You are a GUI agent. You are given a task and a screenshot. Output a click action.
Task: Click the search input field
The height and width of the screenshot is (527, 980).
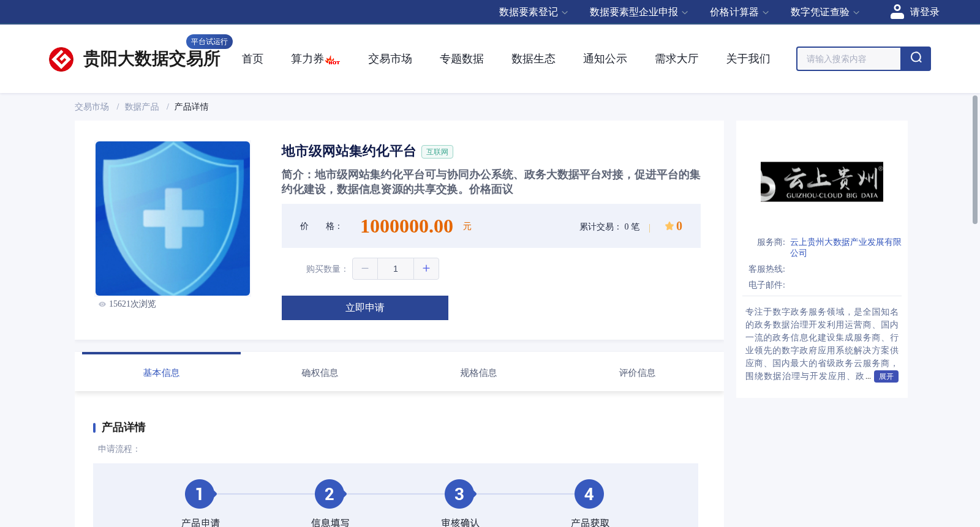pos(849,59)
